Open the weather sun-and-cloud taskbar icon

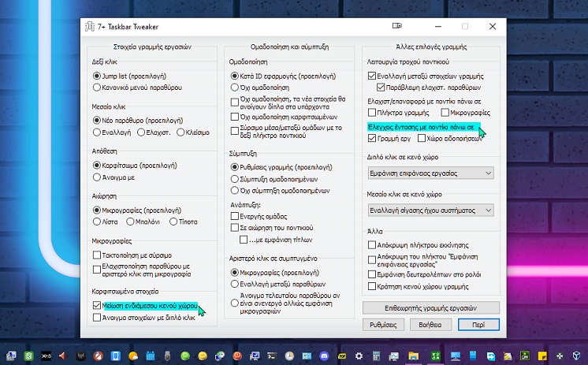pos(133,356)
